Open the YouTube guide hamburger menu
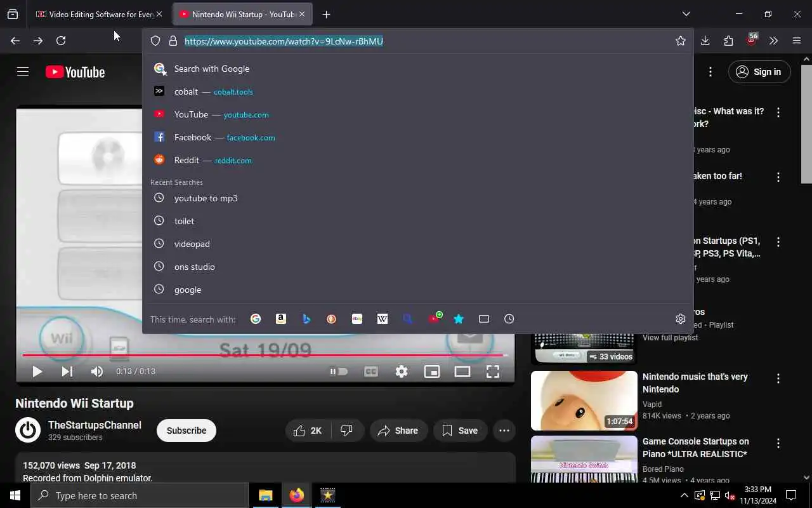The width and height of the screenshot is (812, 508). (23, 72)
